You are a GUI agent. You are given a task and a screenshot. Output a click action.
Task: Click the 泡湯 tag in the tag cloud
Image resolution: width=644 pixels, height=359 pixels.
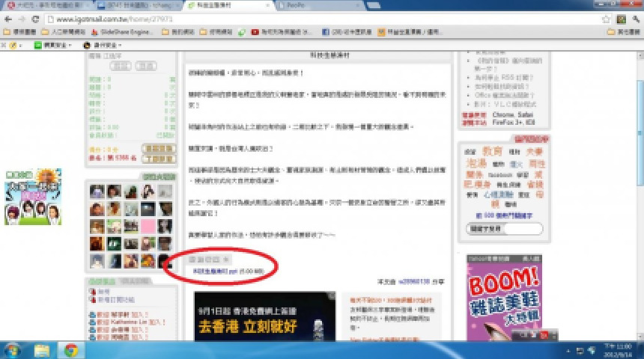point(476,162)
